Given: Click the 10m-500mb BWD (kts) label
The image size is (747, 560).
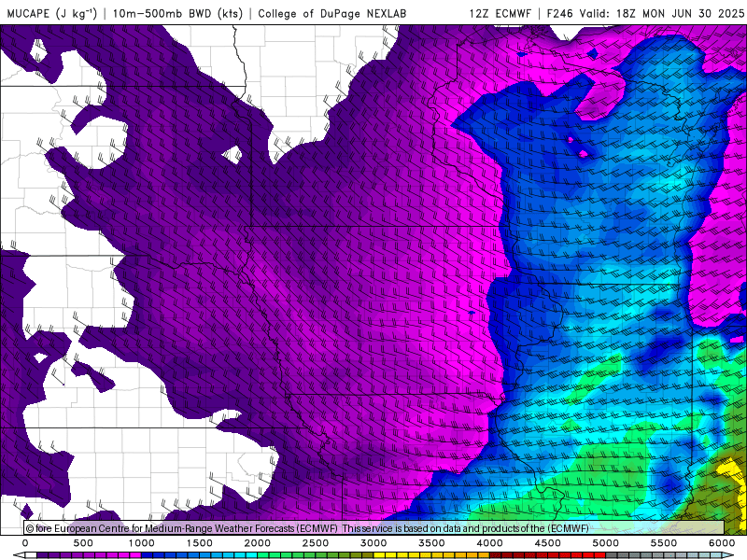Looking at the screenshot, I should coord(177,13).
